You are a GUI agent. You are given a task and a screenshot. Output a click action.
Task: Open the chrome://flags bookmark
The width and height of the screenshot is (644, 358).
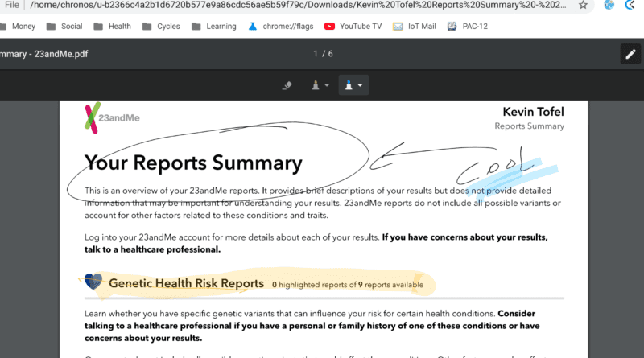281,27
